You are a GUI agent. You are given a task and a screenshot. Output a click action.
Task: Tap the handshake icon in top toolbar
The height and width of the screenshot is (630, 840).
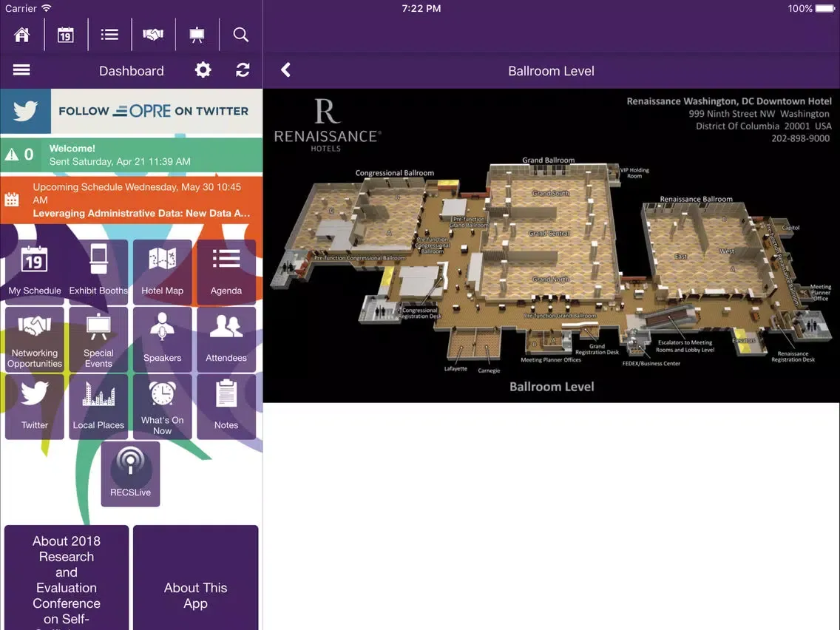[153, 35]
